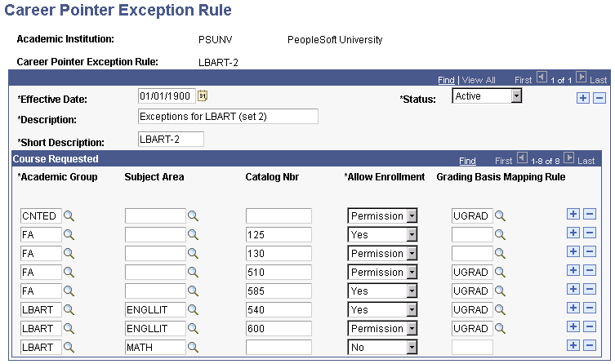
Task: Look up Grading Basis for catalog 585 row
Action: (500, 291)
